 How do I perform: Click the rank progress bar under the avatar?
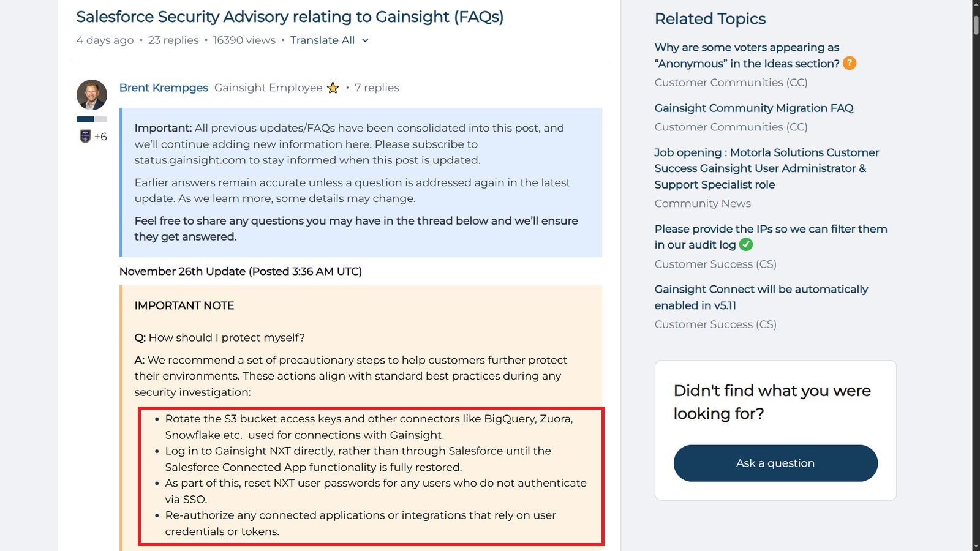point(92,119)
